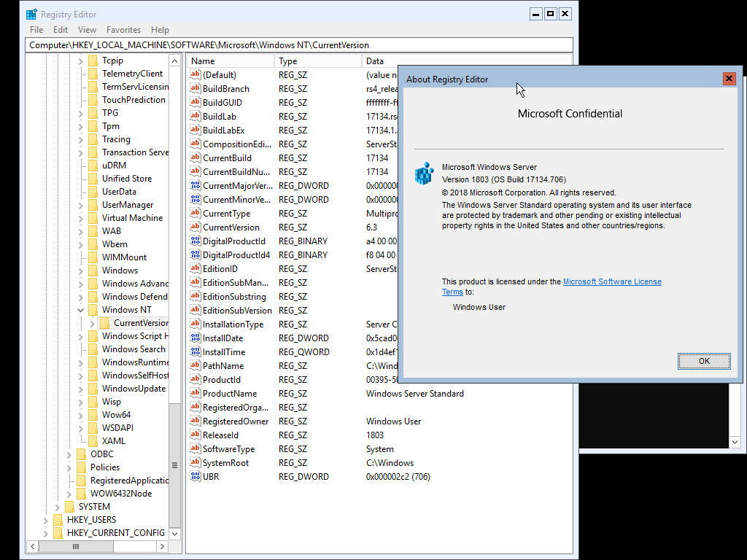The image size is (747, 560).
Task: Click the "Windows Server Standard" data cell
Action: 414,393
